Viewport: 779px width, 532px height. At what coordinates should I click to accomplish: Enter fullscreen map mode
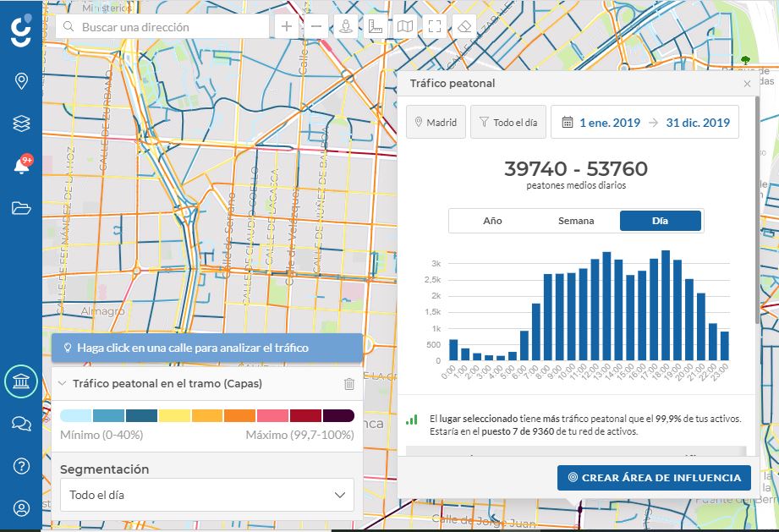(434, 26)
